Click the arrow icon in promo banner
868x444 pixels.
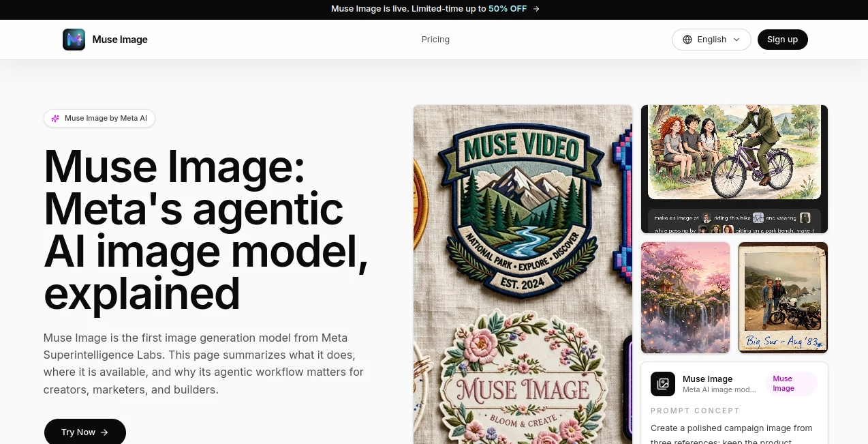click(536, 9)
